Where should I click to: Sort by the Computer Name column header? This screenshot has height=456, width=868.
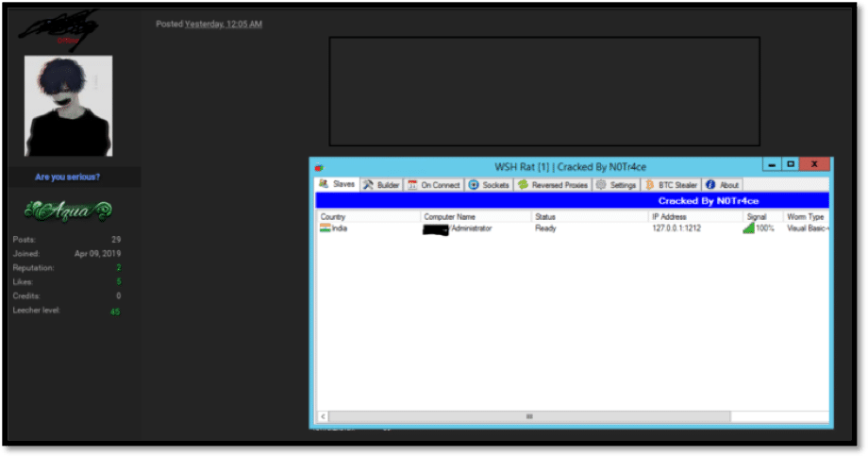click(x=476, y=216)
